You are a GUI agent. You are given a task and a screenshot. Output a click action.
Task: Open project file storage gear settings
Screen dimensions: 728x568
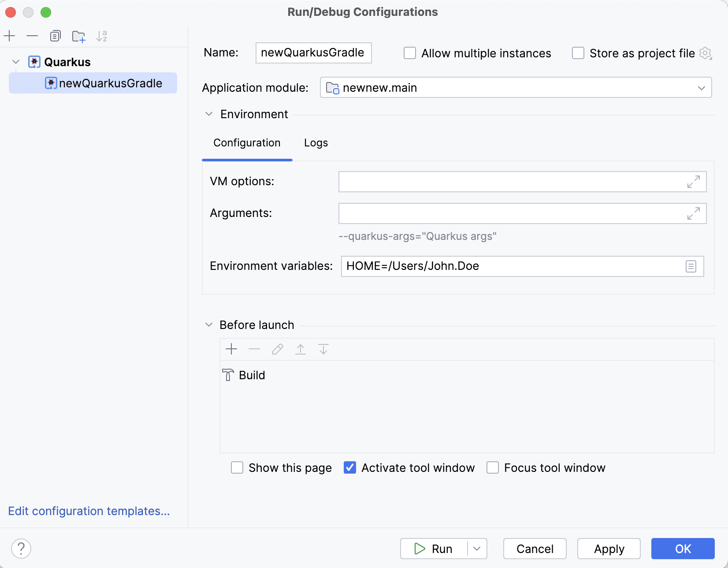(706, 53)
